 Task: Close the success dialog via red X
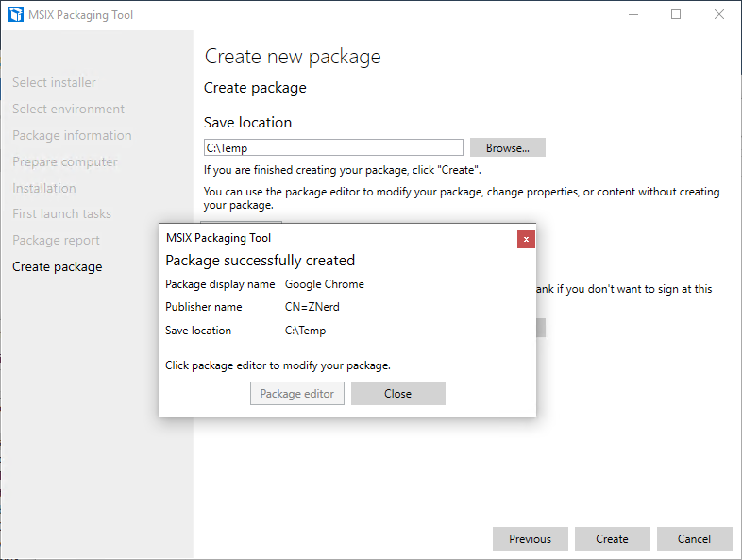coord(526,240)
